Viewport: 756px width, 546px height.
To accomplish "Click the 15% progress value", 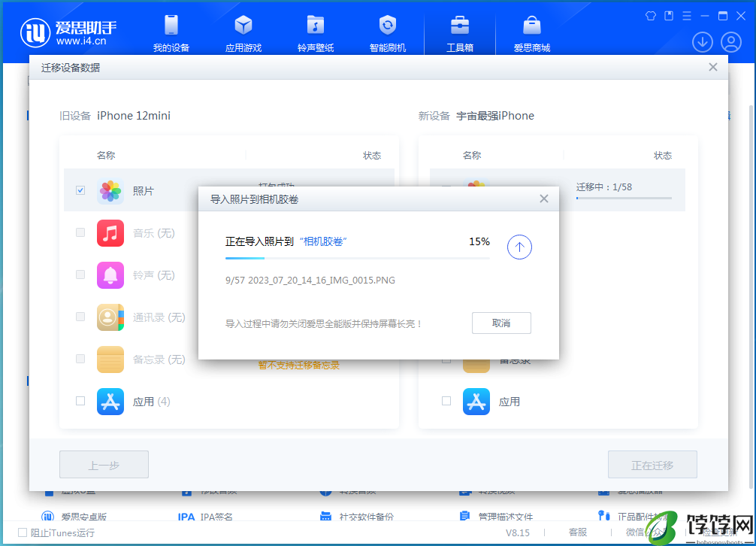I will point(479,241).
